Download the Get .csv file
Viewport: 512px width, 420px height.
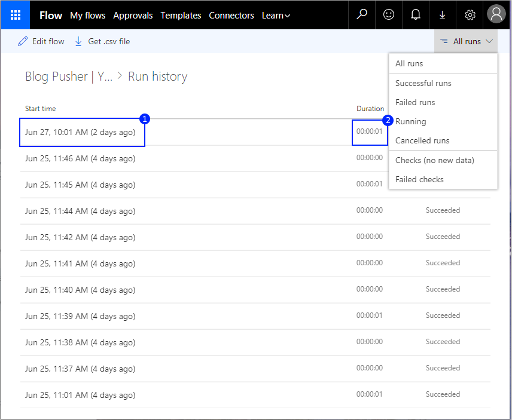[102, 41]
